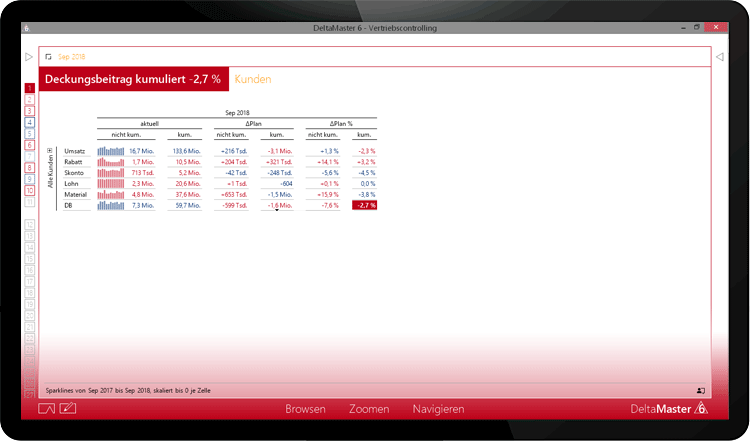
Task: Click the Sparklines status line text
Action: coord(128,391)
